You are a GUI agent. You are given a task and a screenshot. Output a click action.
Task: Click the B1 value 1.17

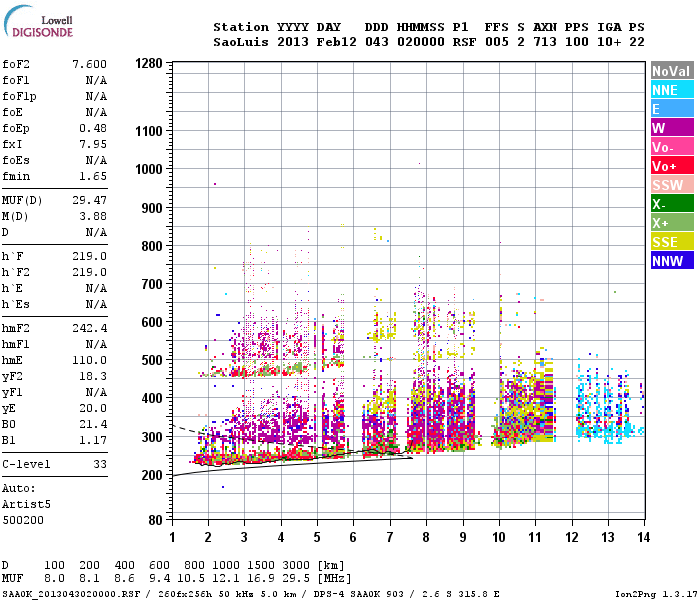(x=93, y=440)
